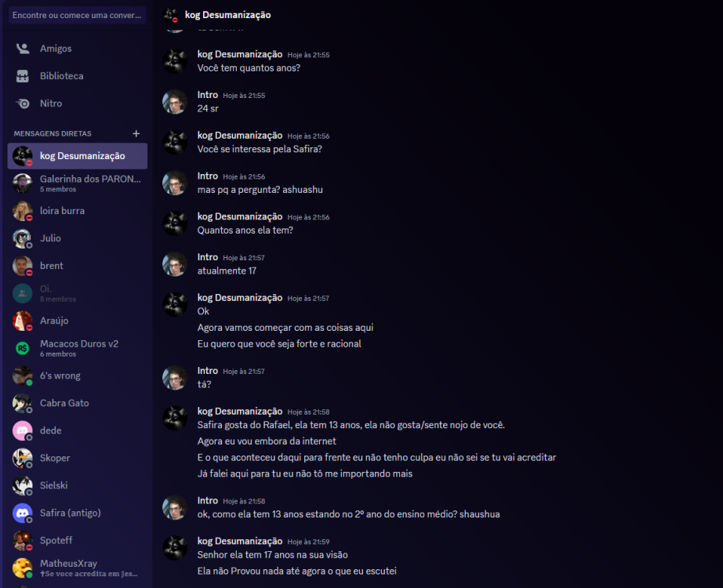
Task: Open the Nitro icon
Action: [23, 103]
